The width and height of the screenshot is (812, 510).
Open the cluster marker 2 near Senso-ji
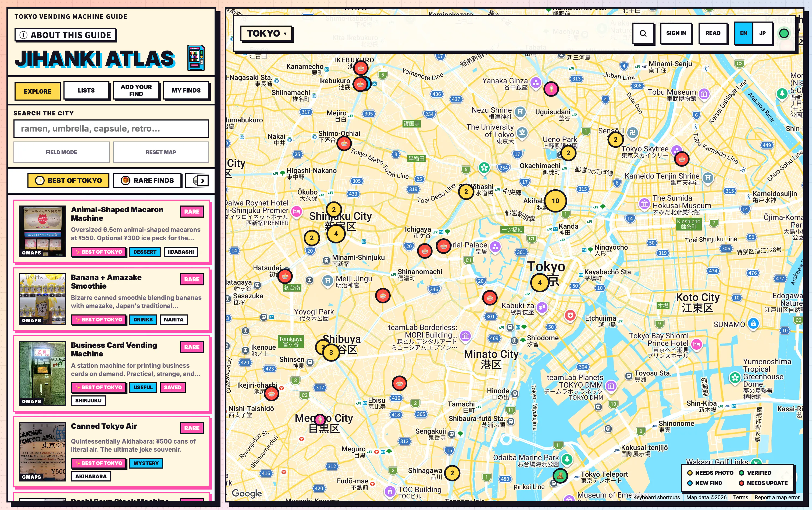(615, 139)
